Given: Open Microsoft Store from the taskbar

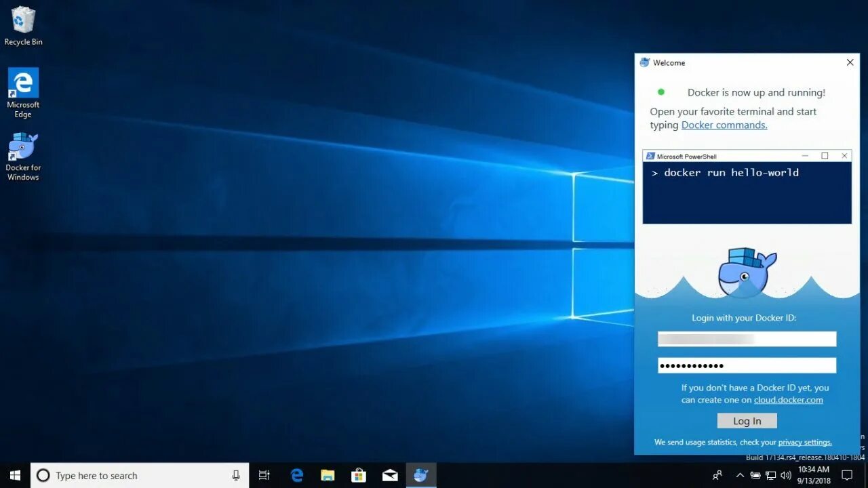Looking at the screenshot, I should point(359,475).
